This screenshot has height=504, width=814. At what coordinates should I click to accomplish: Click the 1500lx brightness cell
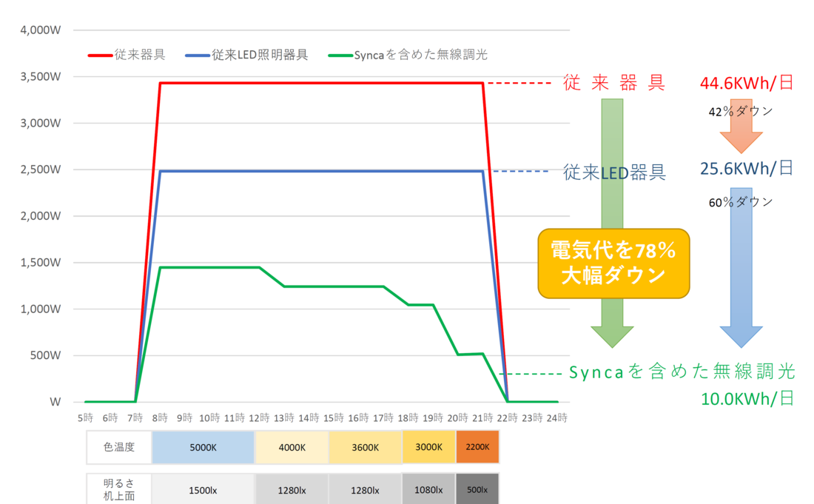click(203, 490)
